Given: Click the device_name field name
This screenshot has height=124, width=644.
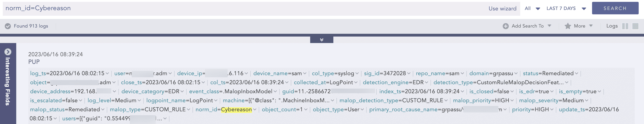Looking at the screenshot, I should point(270,74).
